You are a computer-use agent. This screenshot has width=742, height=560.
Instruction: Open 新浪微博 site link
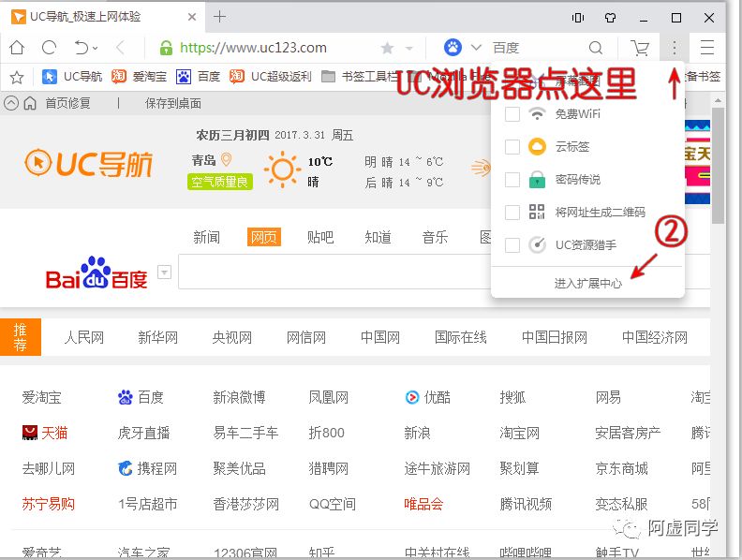click(239, 397)
